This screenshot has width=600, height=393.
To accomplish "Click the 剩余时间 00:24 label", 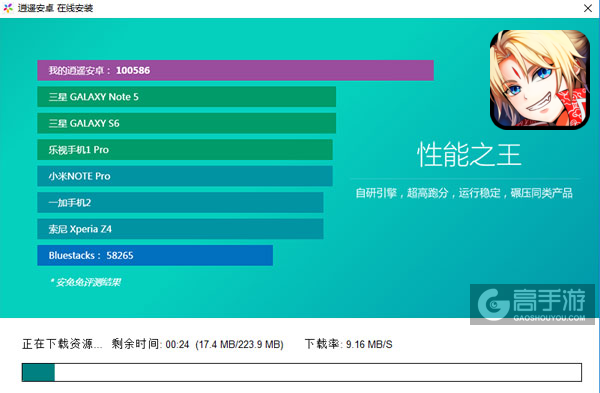I will (x=150, y=344).
